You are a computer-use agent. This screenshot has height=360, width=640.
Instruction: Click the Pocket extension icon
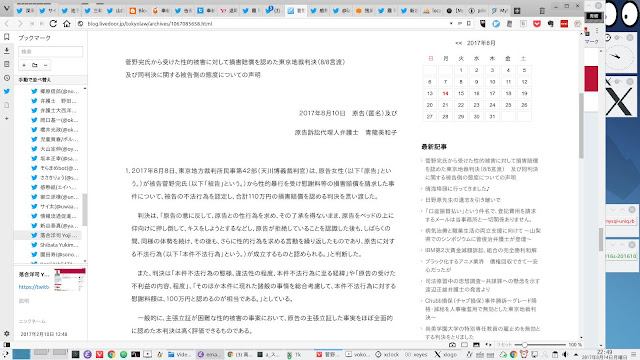[x=537, y=24]
